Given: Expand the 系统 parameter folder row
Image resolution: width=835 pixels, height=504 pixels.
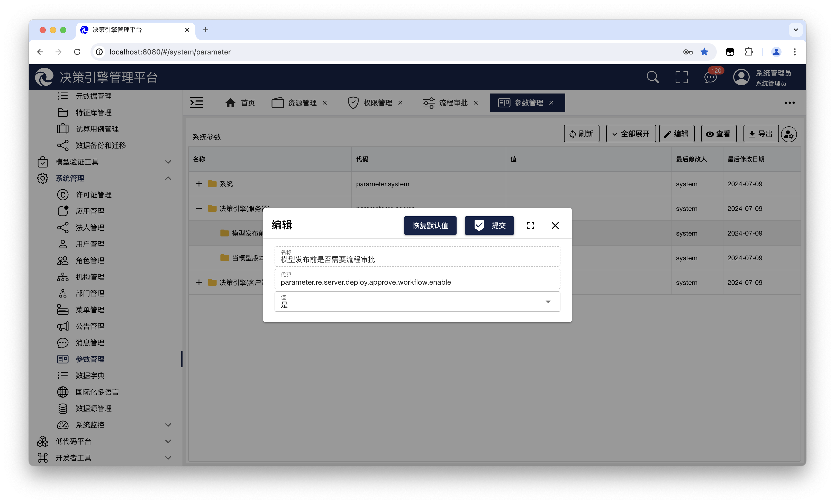Looking at the screenshot, I should pos(199,184).
